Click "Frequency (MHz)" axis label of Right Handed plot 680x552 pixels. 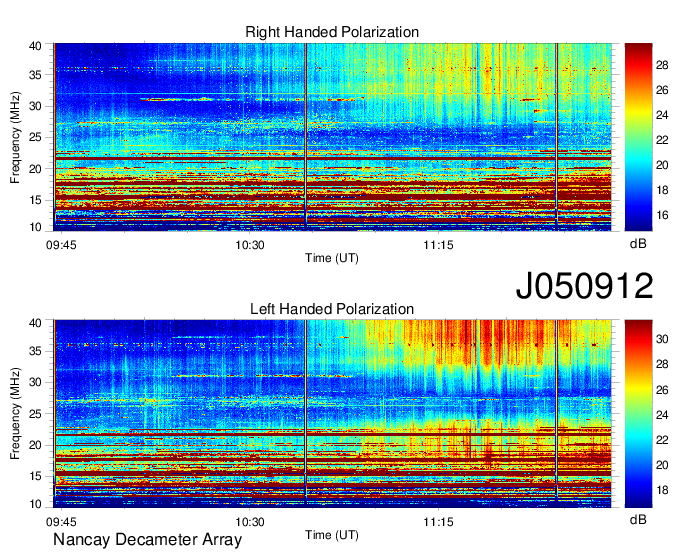15,137
